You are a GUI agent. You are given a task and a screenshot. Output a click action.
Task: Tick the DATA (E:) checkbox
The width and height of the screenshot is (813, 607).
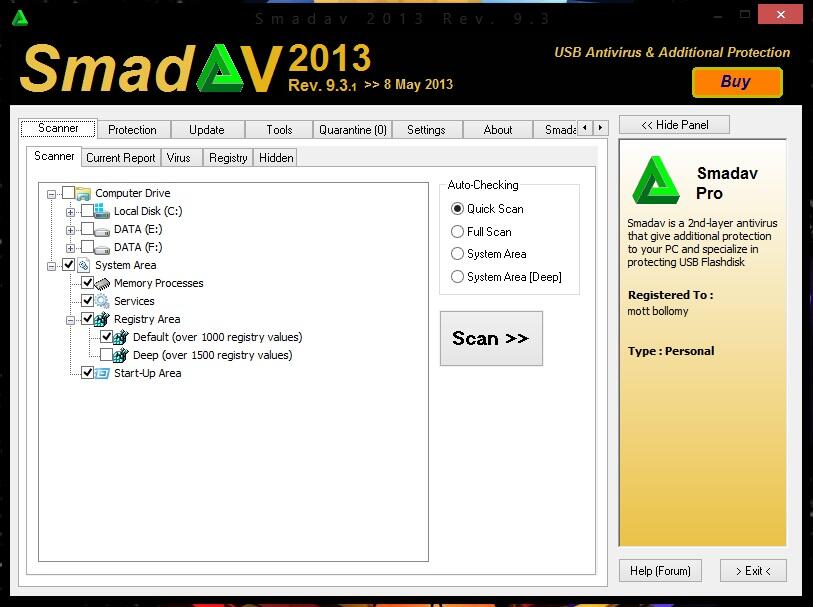(87, 229)
